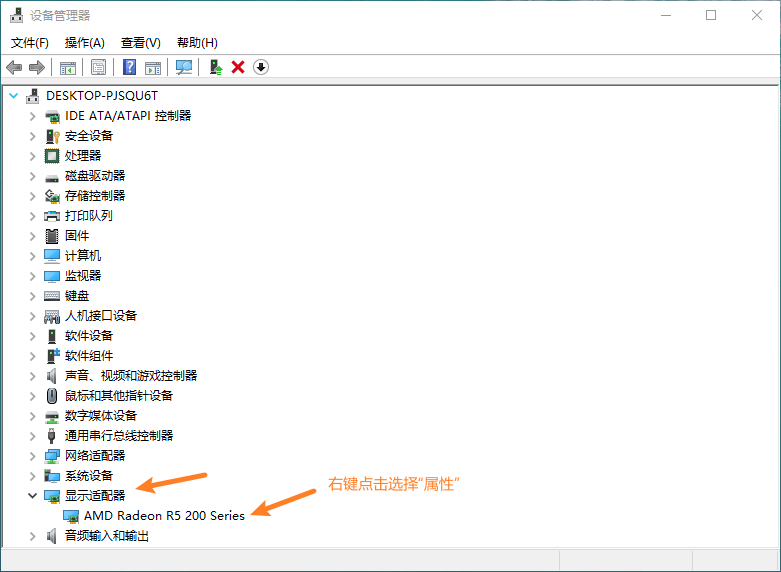
Task: Select the 磁盘驱动器 label
Action: pos(95,175)
